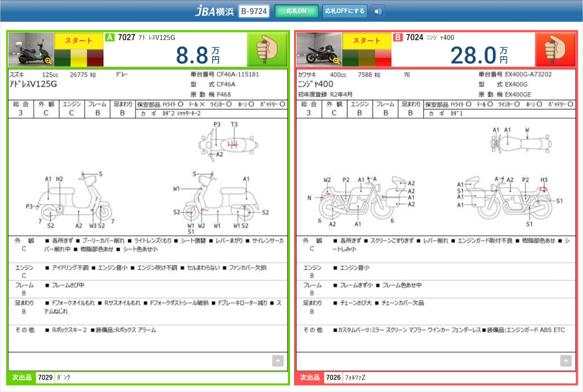Click the 8.8万円 price for lot A

[x=198, y=55]
